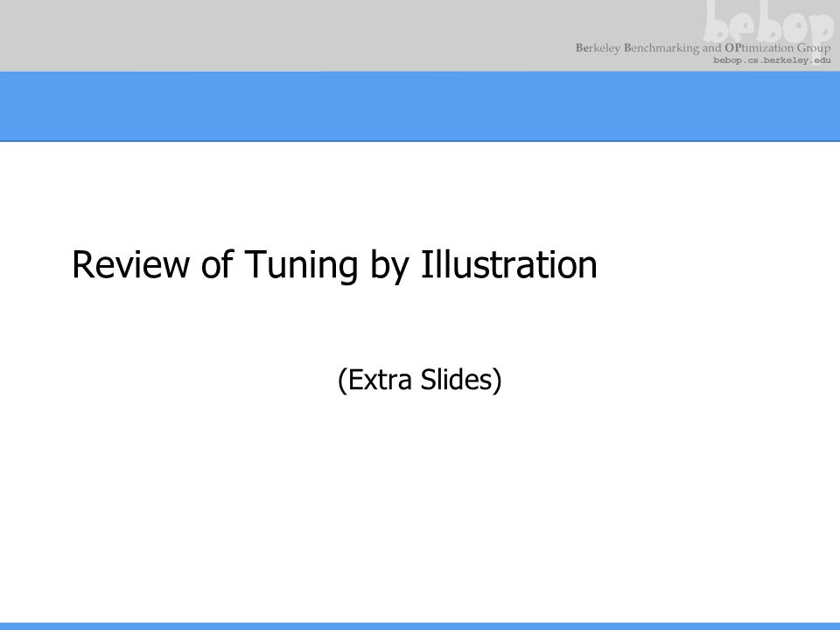The image size is (840, 630).
Task: Click 'Berkeley Benchmarking and OPtimization Group' text
Action: point(703,48)
